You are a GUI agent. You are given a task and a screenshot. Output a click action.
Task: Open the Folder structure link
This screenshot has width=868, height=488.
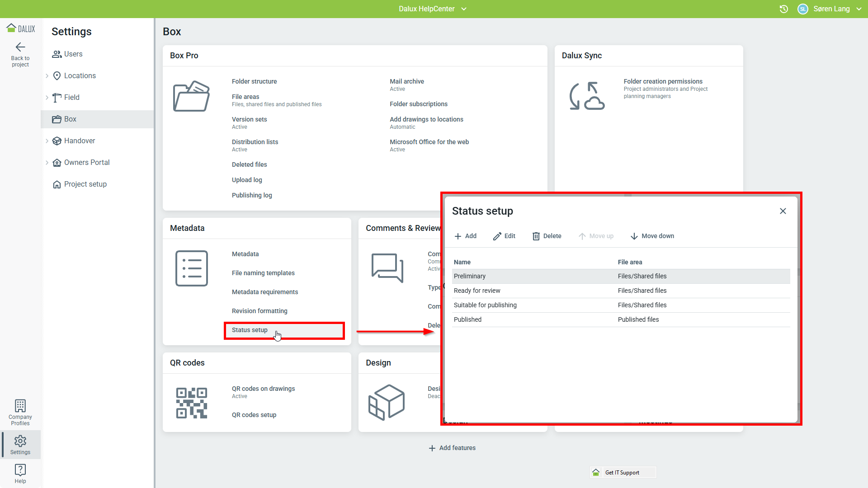pyautogui.click(x=254, y=81)
